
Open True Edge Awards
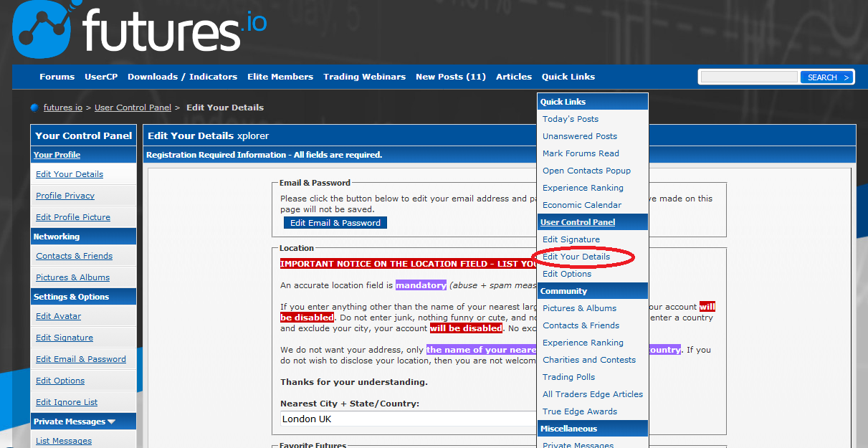tap(580, 411)
